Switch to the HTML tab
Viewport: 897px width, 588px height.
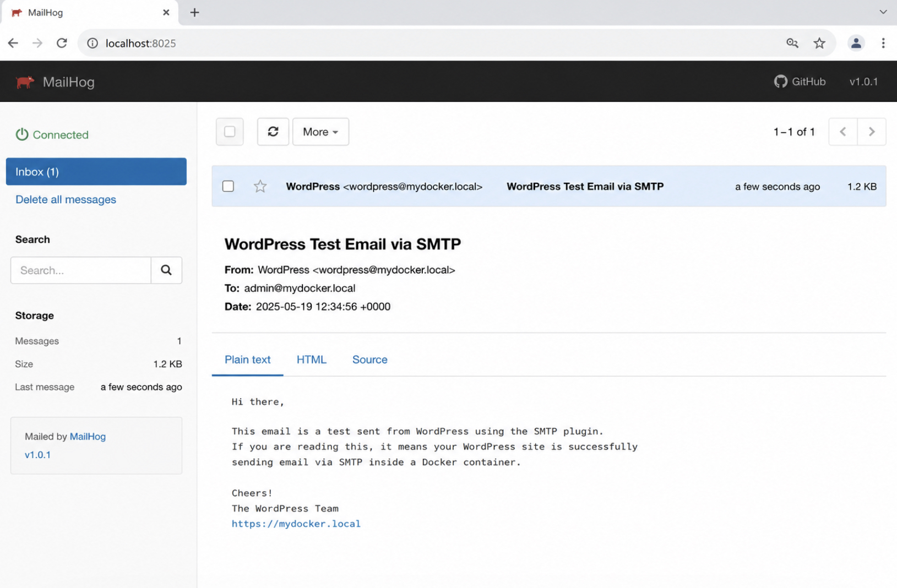pos(312,360)
